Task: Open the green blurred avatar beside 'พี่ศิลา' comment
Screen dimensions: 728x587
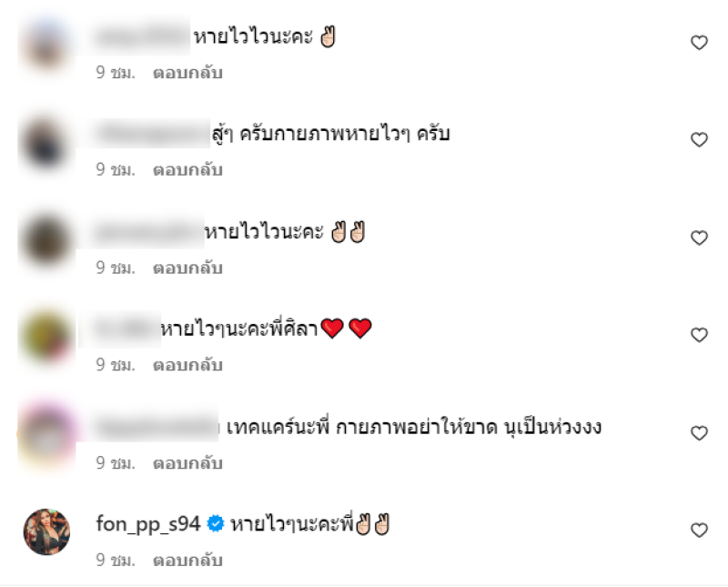Action: click(x=46, y=338)
